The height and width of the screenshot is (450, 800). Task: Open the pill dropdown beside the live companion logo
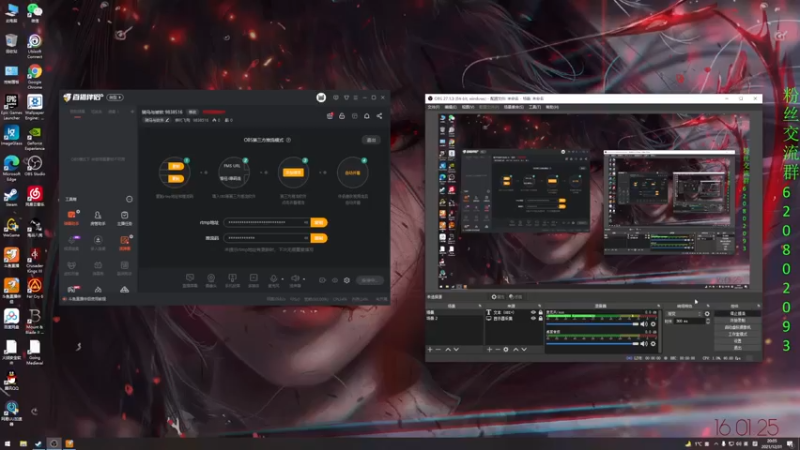pos(115,97)
